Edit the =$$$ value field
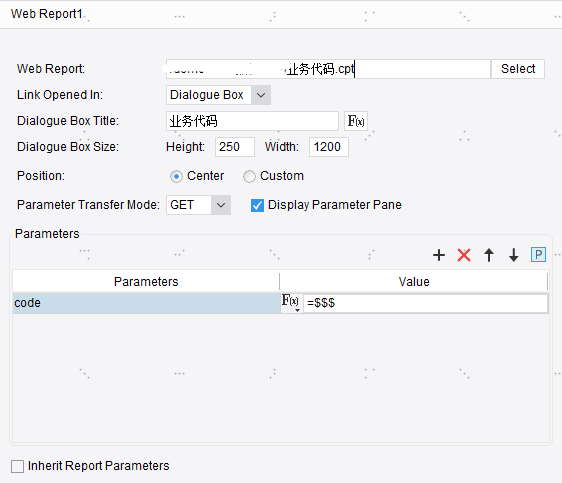This screenshot has height=483, width=562. 425,303
